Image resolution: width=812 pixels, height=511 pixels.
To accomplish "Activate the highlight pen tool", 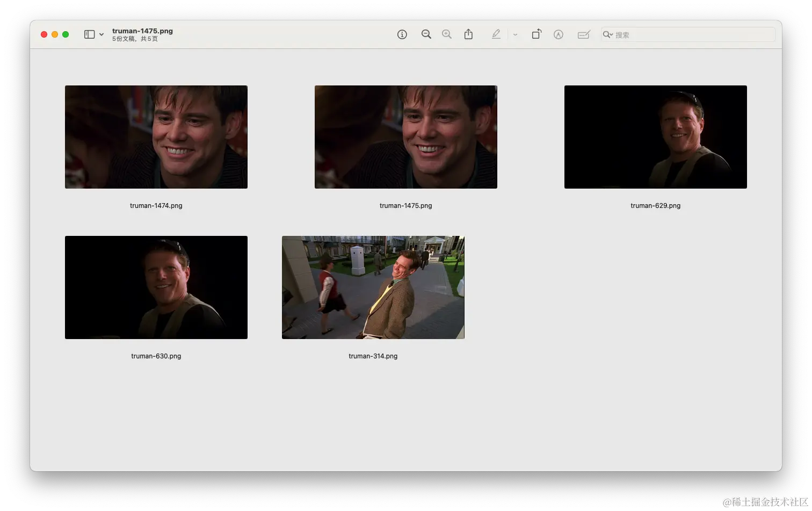I will (496, 34).
